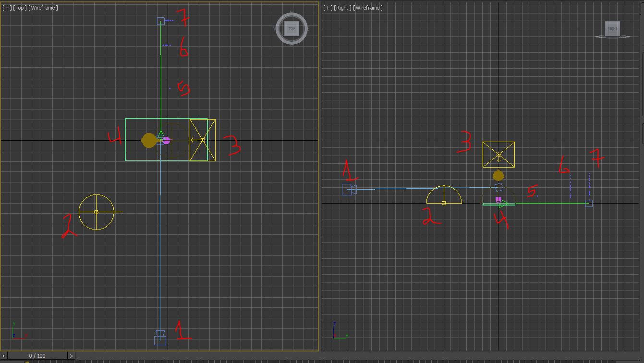Open the [Top] point-of-view label menu

coord(20,8)
